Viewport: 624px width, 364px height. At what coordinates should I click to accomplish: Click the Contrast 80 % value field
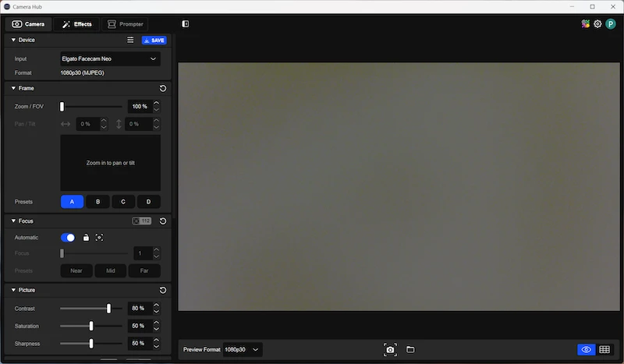[x=140, y=309]
